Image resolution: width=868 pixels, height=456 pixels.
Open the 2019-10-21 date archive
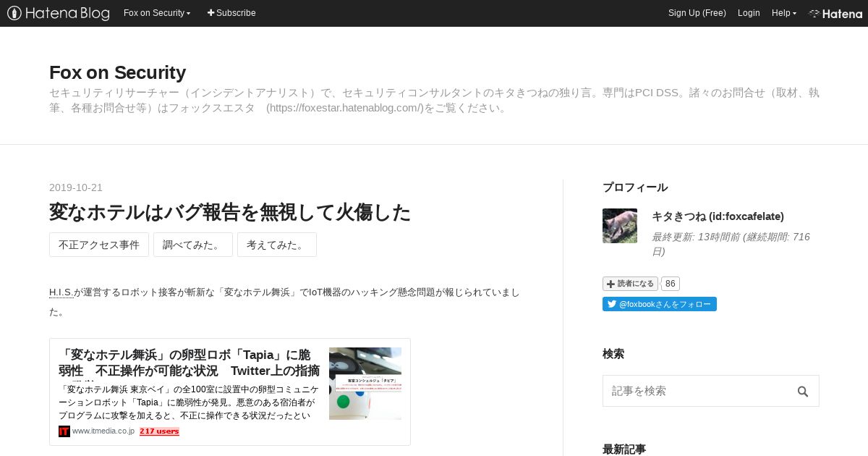[76, 187]
